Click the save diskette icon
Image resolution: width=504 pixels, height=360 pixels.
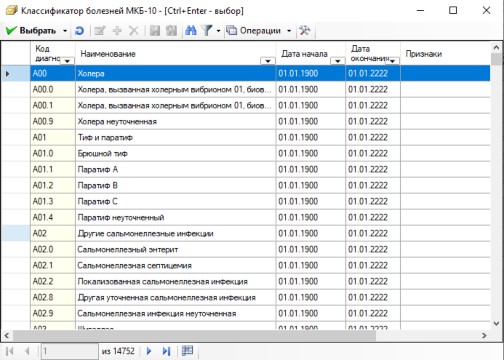click(155, 31)
